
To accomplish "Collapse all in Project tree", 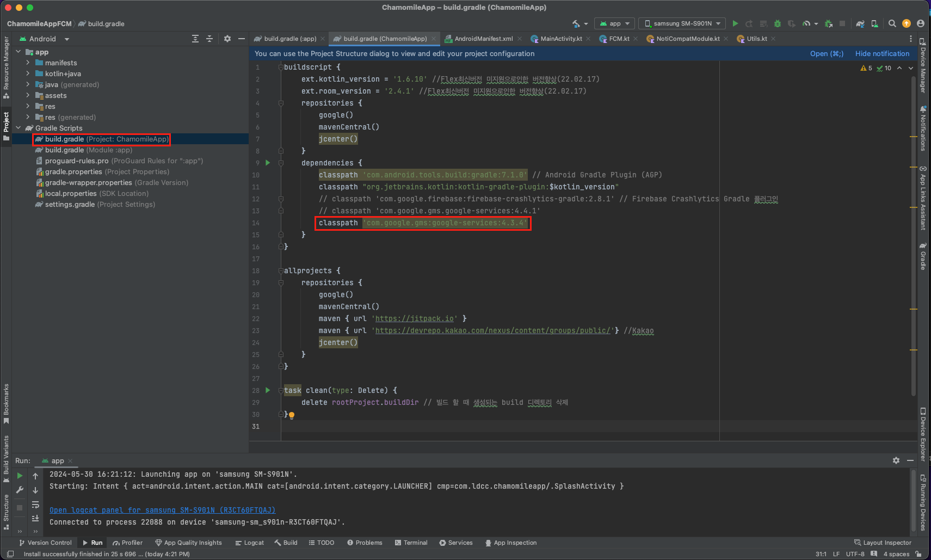I will tap(209, 39).
